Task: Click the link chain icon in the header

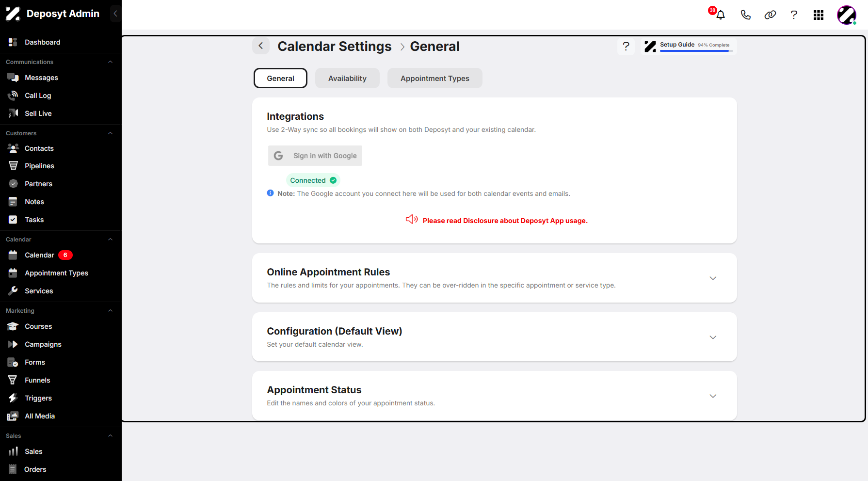Action: pos(770,15)
